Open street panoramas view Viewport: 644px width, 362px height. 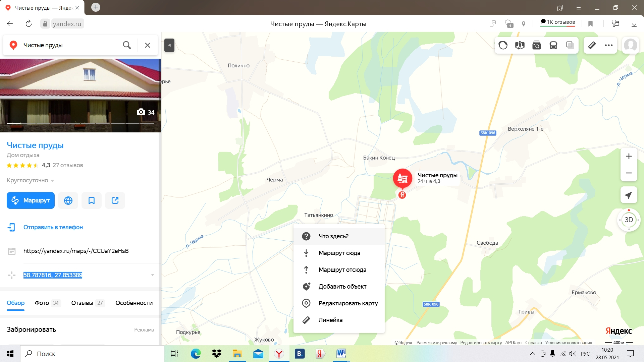(x=520, y=45)
